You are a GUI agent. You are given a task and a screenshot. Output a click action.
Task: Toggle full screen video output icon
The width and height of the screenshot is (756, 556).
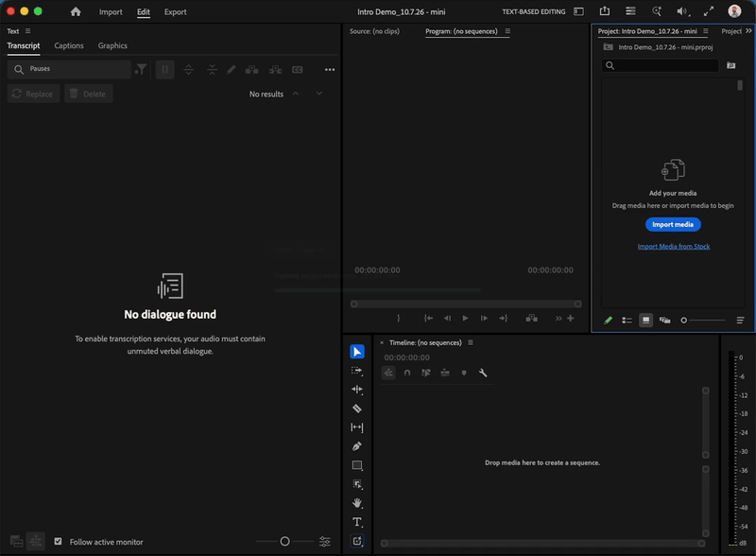pyautogui.click(x=708, y=11)
